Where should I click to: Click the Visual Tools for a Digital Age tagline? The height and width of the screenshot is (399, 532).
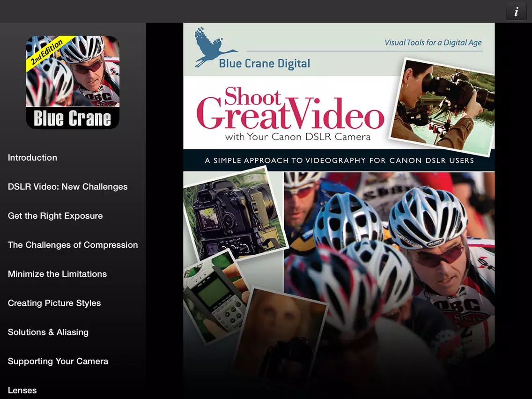click(x=433, y=43)
